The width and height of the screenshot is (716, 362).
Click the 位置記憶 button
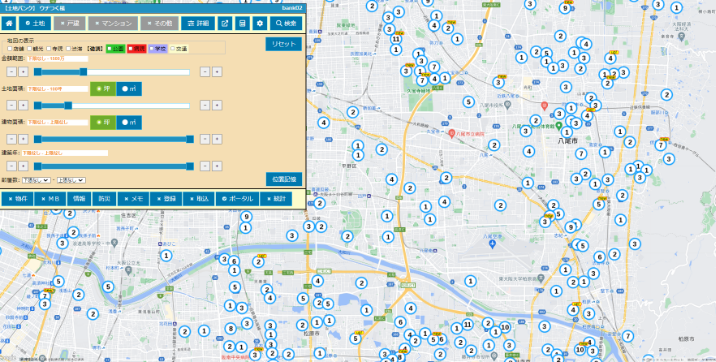pos(284,179)
